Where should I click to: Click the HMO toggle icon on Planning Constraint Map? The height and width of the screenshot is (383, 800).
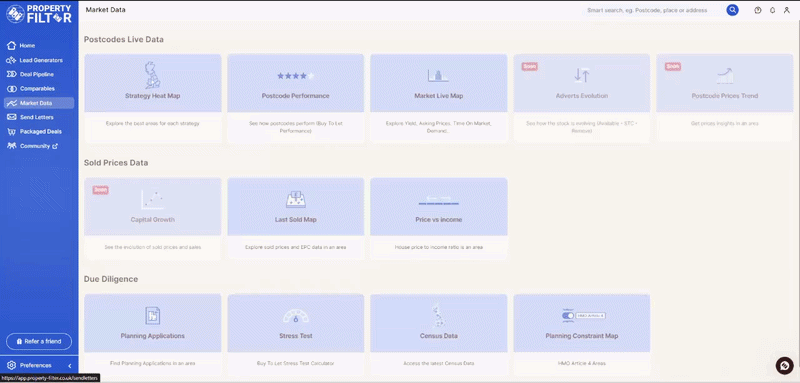pos(583,316)
